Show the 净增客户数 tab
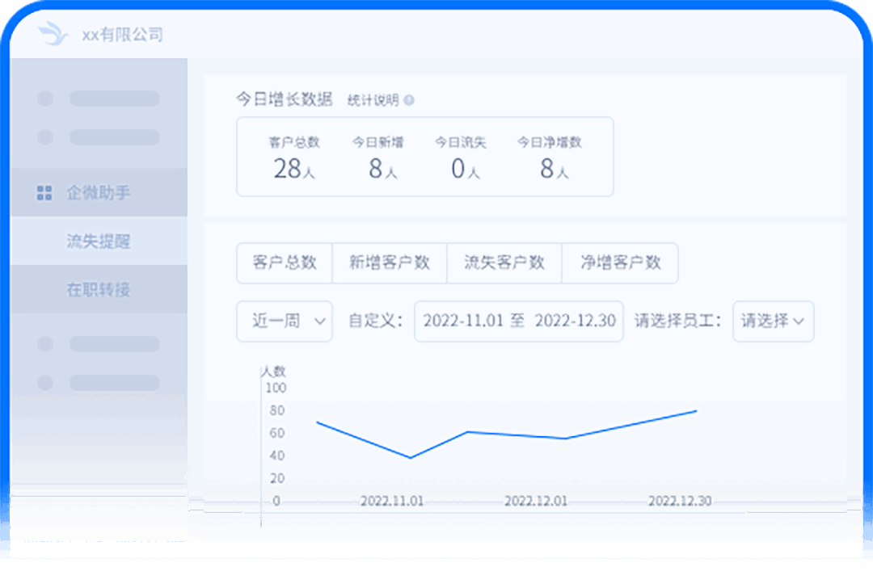The width and height of the screenshot is (873, 588). (x=620, y=263)
